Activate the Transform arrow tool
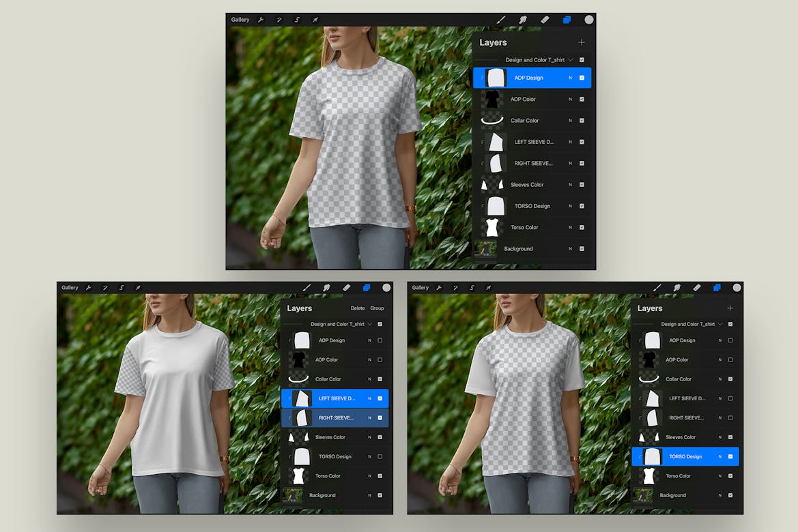Viewport: 798px width, 532px height. click(315, 20)
